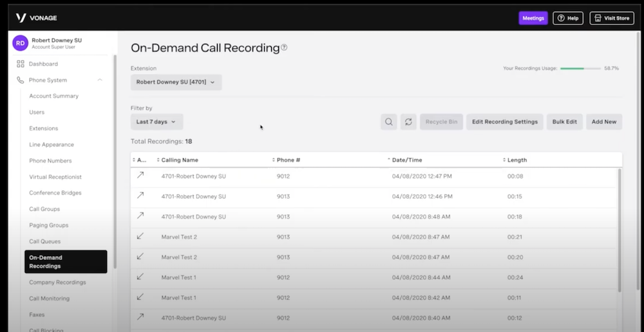Screen dimensions: 644x332
Task: Click the 00:15 length cell
Action: (x=515, y=197)
